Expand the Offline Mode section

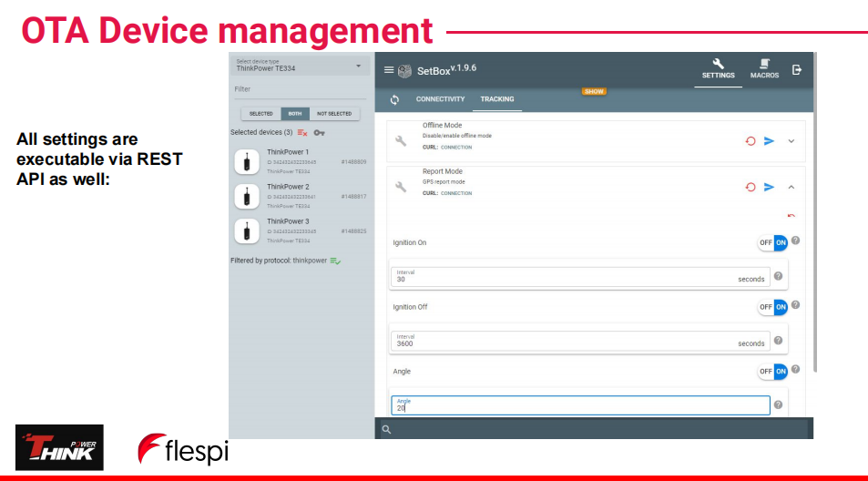[x=791, y=141]
